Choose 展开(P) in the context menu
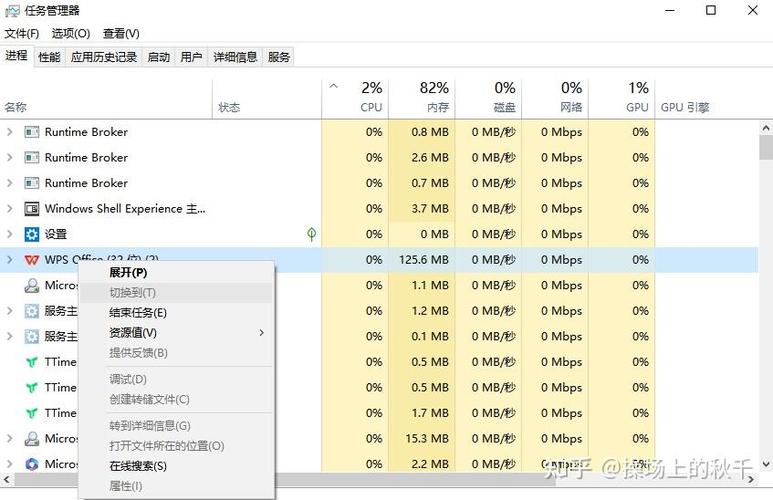773x500 pixels. pyautogui.click(x=175, y=273)
